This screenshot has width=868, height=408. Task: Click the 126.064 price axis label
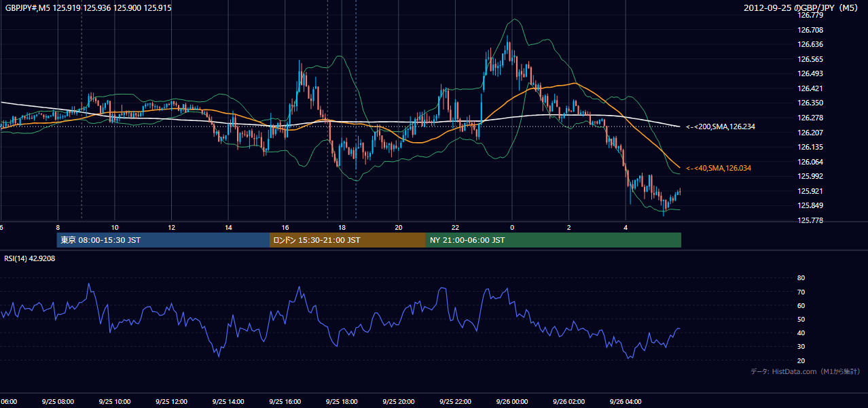[809, 162]
